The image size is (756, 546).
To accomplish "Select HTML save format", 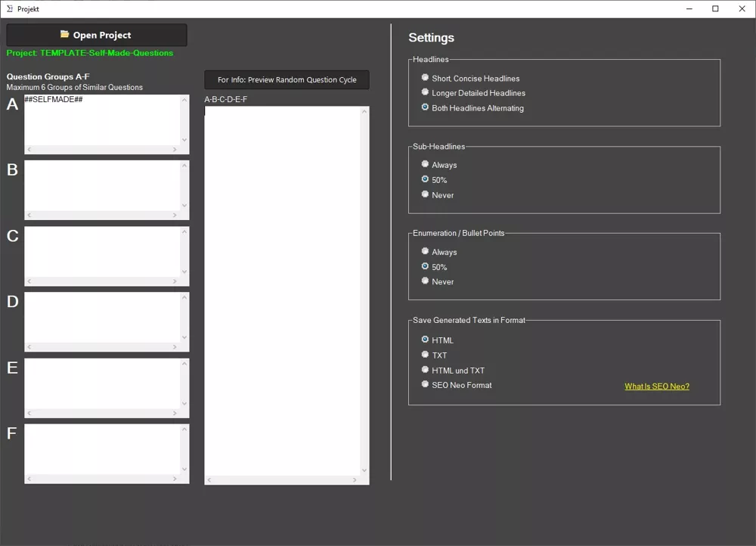I will coord(437,340).
